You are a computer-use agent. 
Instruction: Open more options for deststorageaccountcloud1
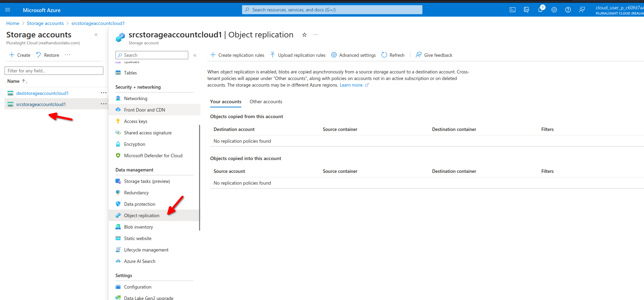click(103, 93)
